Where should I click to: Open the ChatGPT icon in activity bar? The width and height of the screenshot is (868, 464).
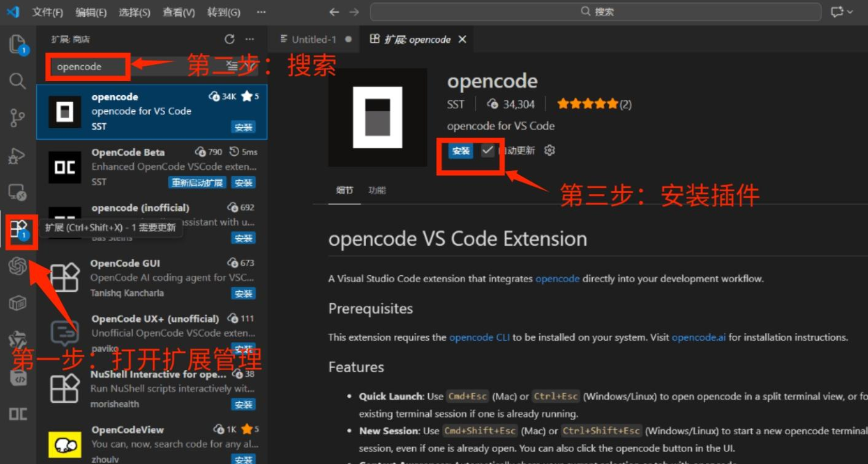coord(17,266)
